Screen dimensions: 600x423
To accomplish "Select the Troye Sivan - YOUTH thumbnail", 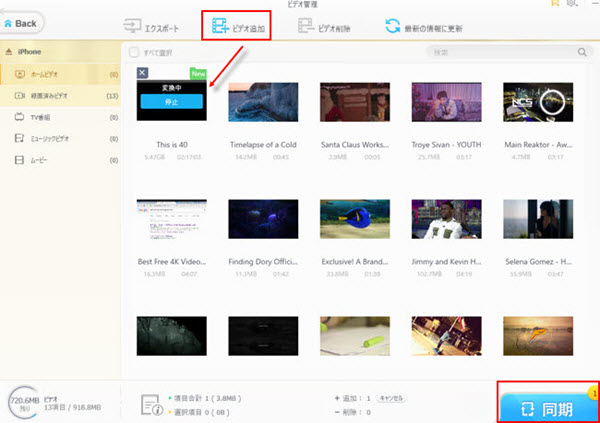I will click(x=447, y=102).
